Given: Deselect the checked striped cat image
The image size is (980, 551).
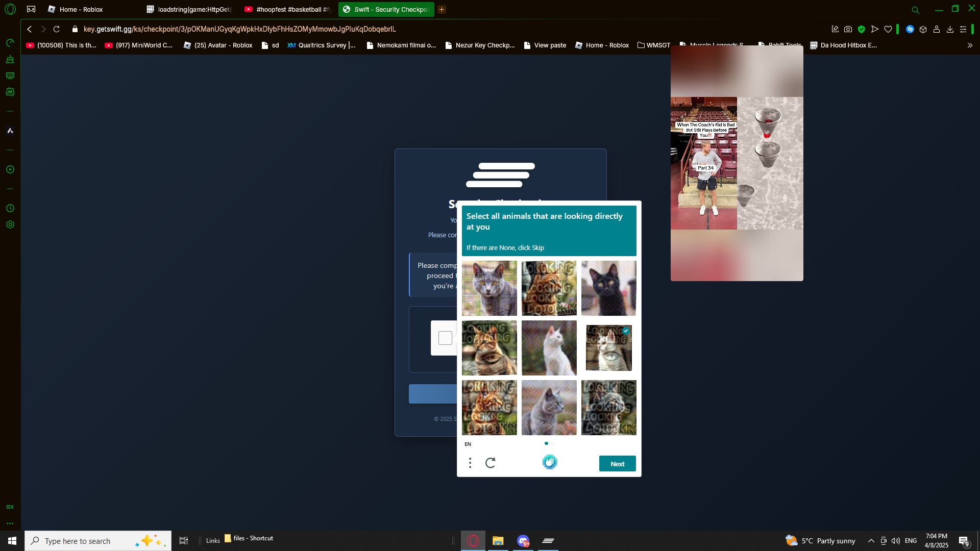Looking at the screenshot, I should pyautogui.click(x=608, y=348).
